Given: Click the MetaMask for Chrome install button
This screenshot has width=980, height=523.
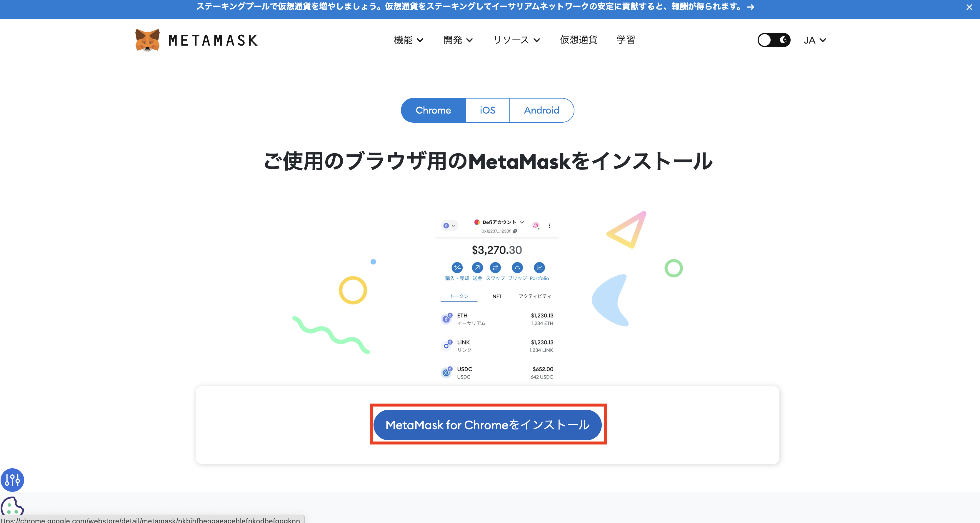Looking at the screenshot, I should pos(487,425).
